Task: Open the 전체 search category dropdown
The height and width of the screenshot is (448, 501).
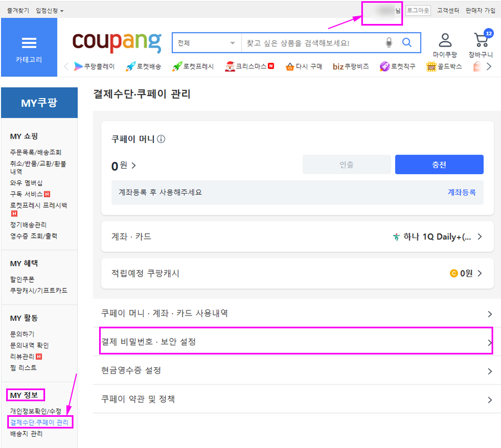Action: [x=206, y=43]
